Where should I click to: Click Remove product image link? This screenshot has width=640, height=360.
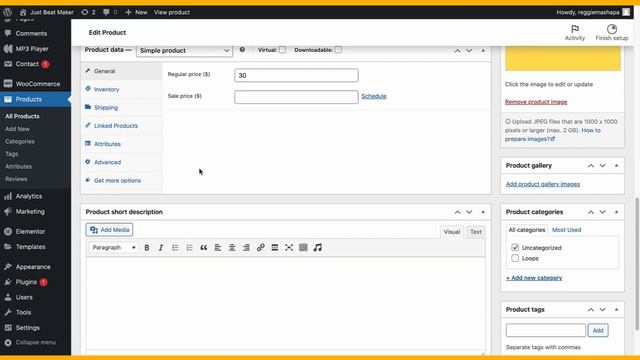tap(536, 102)
